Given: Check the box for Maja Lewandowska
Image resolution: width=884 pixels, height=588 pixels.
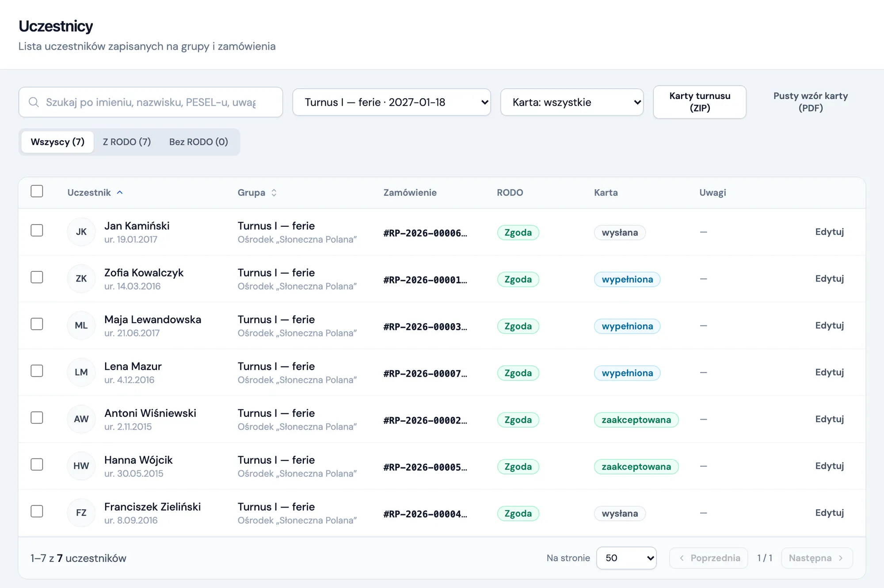Looking at the screenshot, I should click(37, 324).
